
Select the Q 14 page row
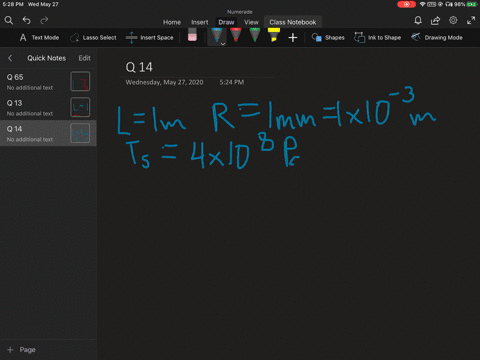pyautogui.click(x=48, y=133)
